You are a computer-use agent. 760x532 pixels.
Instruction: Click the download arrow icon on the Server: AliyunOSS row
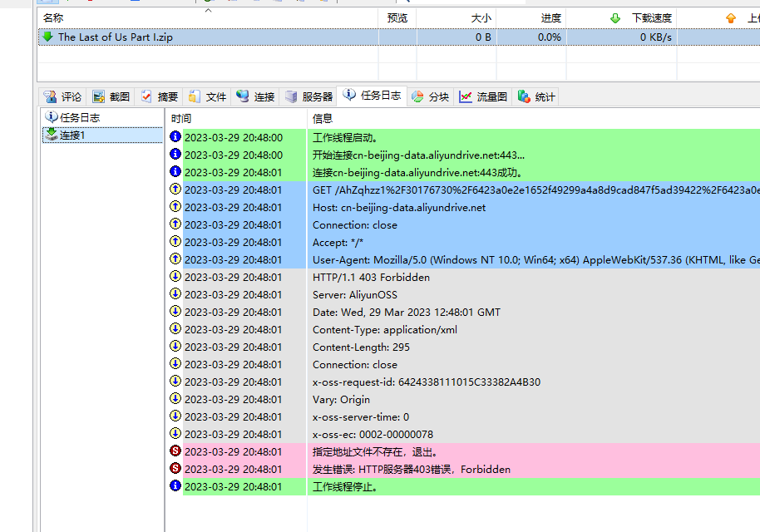point(175,293)
